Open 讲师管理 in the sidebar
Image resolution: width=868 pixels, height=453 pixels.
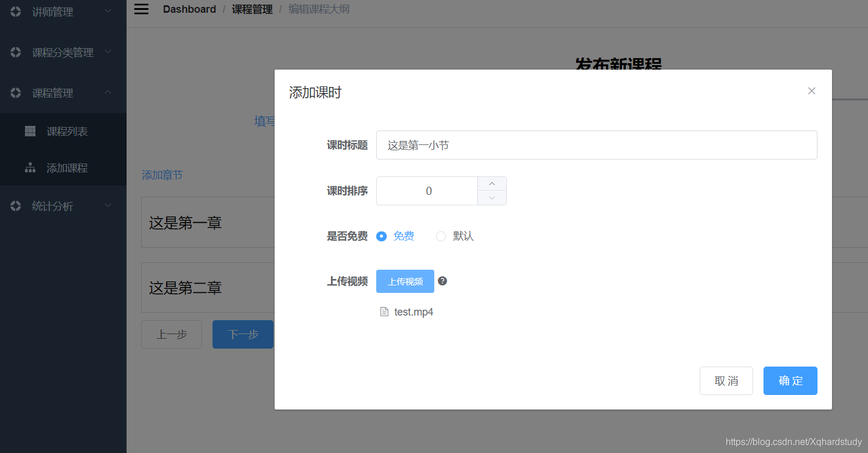point(63,11)
